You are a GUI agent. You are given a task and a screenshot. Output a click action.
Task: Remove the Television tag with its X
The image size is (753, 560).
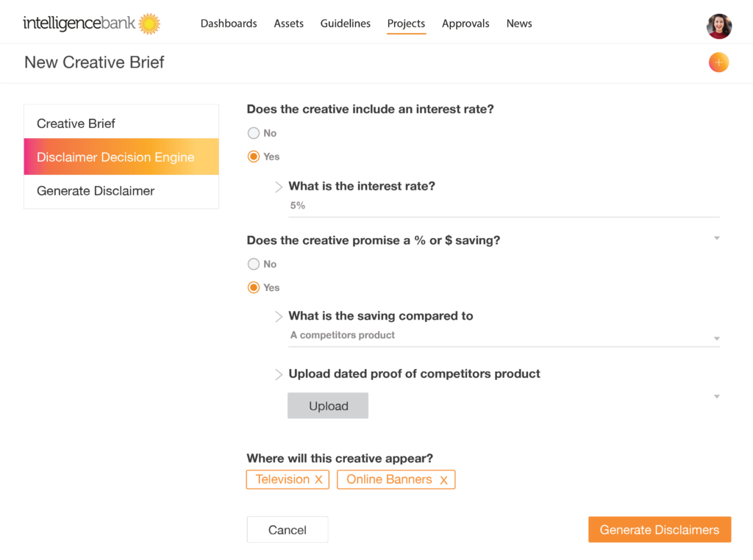pos(319,479)
